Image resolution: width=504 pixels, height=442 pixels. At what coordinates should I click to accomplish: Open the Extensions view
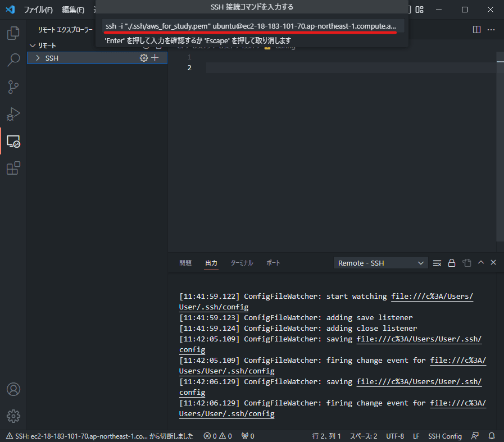click(13, 168)
